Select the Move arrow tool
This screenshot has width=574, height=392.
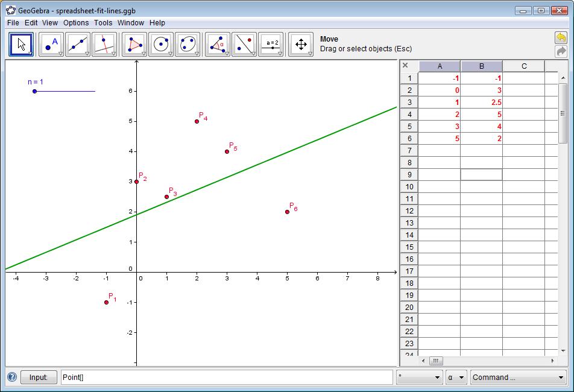pos(21,44)
